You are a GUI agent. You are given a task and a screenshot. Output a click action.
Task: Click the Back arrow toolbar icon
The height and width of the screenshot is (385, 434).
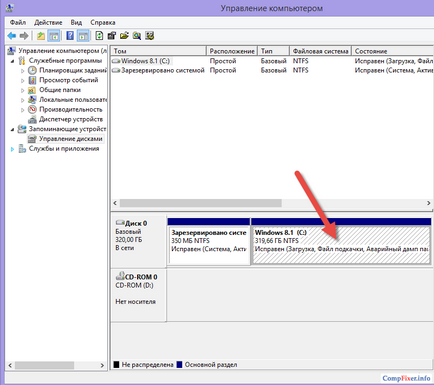[x=12, y=36]
